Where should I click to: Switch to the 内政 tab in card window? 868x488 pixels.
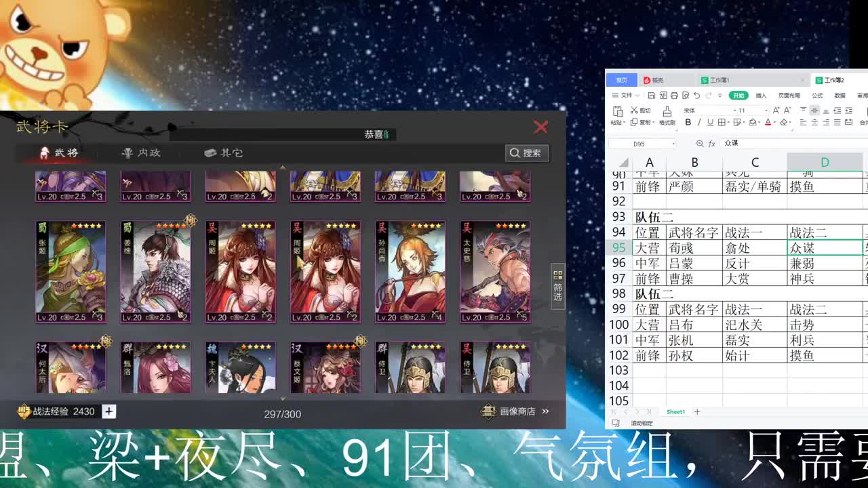[141, 152]
